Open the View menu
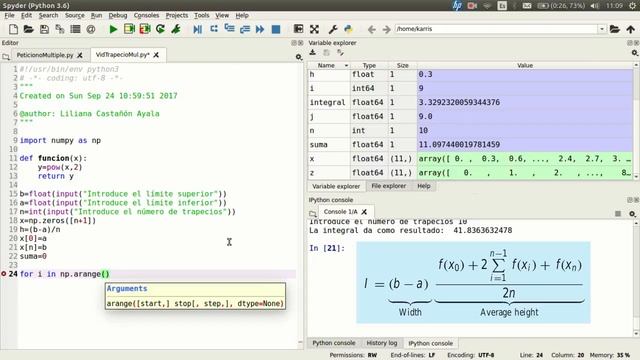Viewport: 640px width, 360px height. coord(222,15)
